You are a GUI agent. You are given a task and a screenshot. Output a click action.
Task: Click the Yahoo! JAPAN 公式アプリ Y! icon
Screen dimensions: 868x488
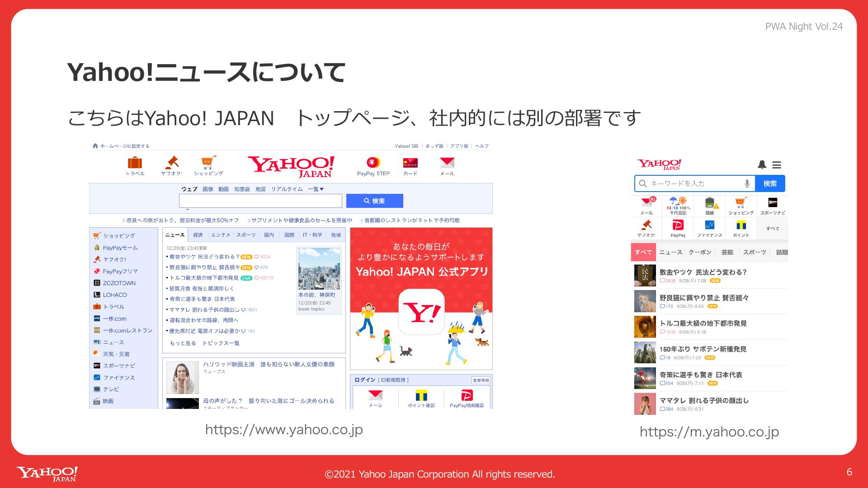point(421,312)
